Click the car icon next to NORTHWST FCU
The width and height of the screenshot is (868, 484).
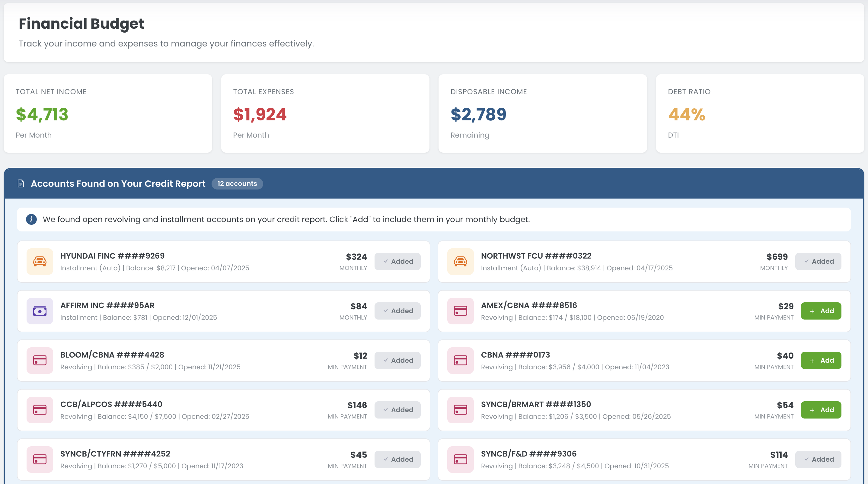pos(460,261)
